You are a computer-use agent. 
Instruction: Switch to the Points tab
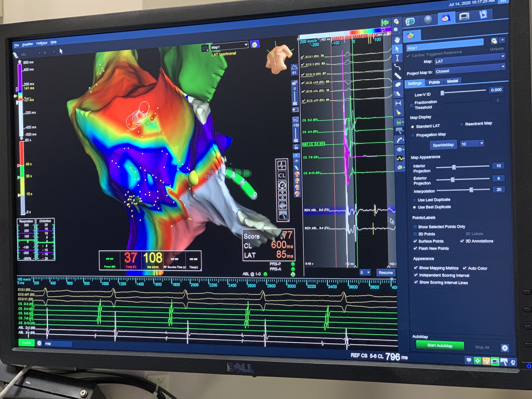point(434,82)
